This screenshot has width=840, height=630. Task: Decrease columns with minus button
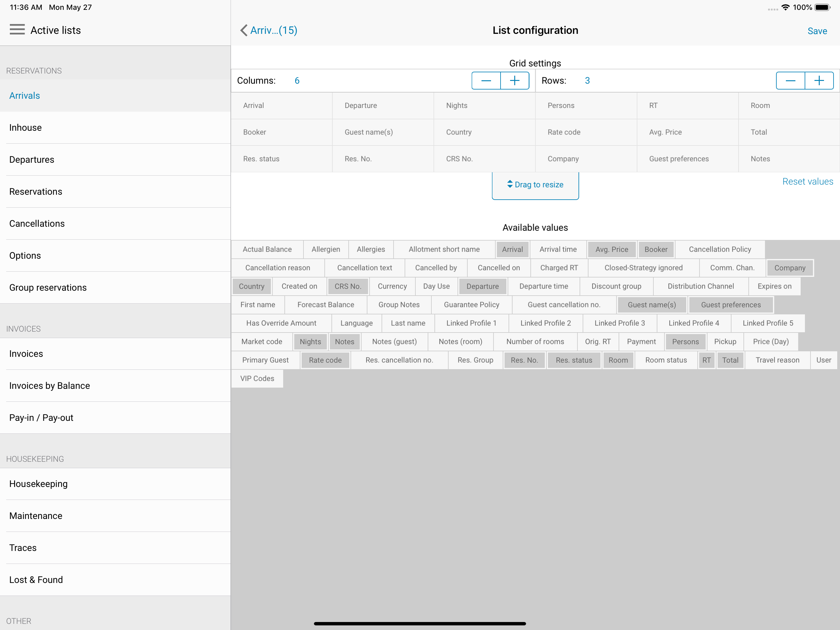[486, 81]
